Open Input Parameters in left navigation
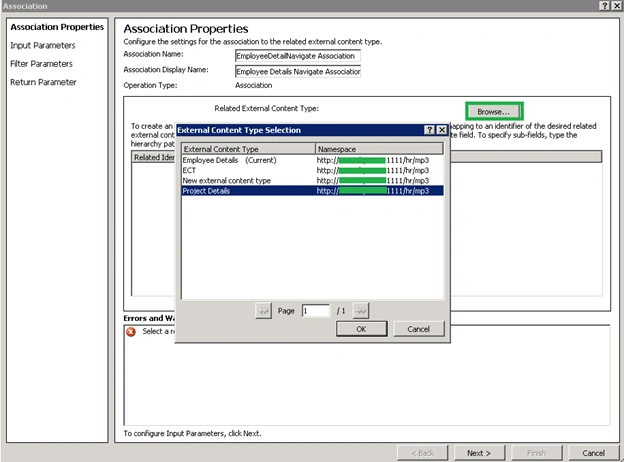 tap(43, 45)
